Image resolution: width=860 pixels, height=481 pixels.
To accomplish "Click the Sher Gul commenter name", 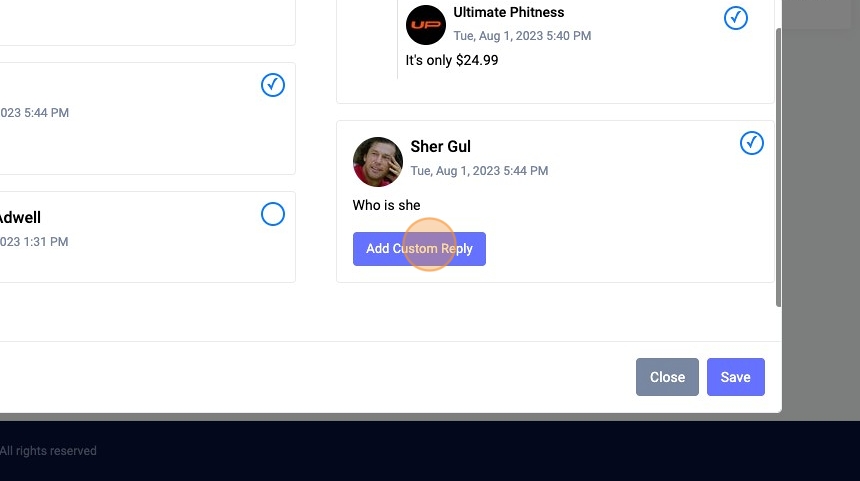I will [440, 146].
